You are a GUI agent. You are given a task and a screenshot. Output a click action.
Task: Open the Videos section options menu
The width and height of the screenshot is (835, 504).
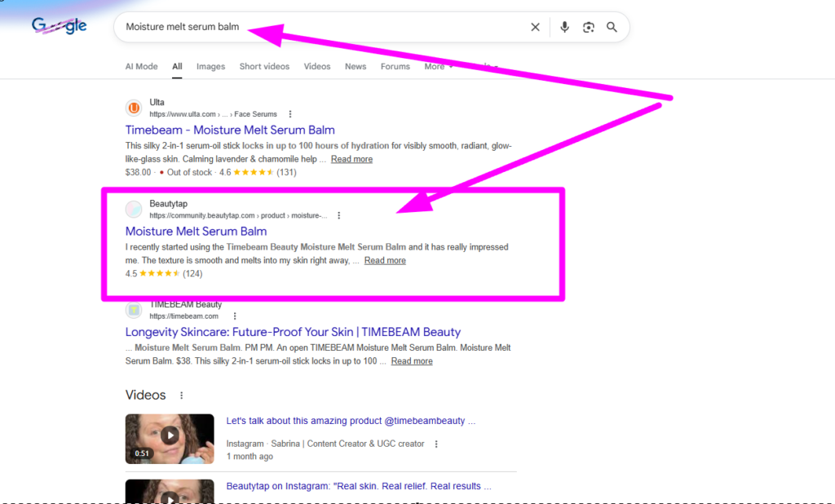pos(180,395)
